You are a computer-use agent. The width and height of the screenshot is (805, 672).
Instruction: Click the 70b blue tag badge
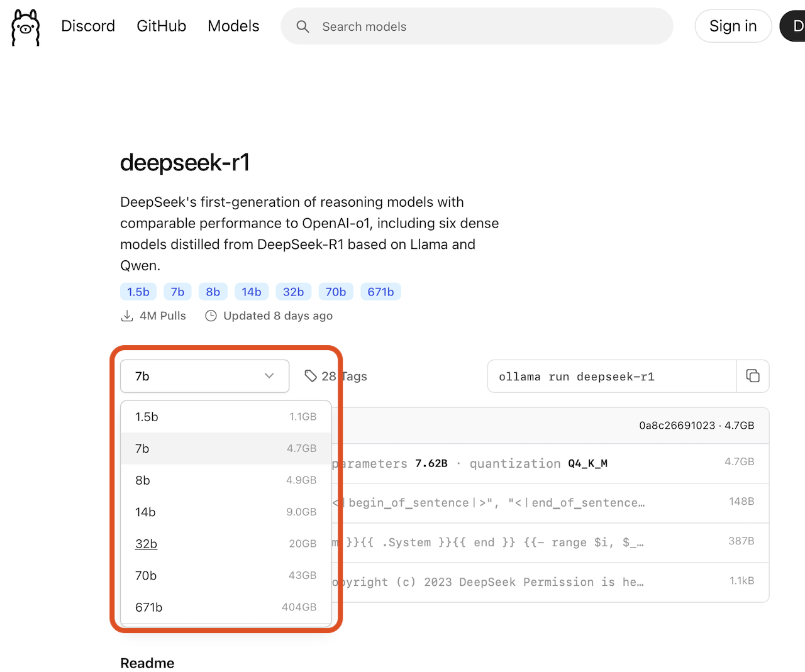pos(336,292)
